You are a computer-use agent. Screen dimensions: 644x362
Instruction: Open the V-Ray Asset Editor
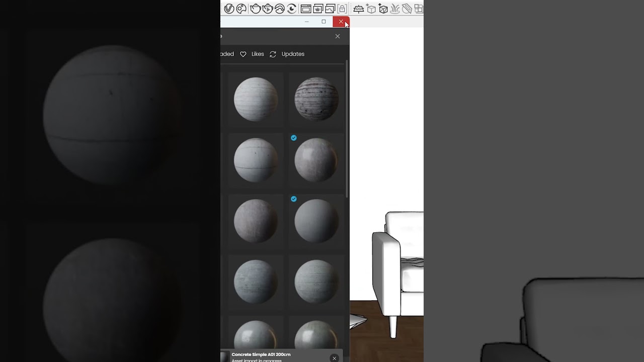tap(229, 9)
